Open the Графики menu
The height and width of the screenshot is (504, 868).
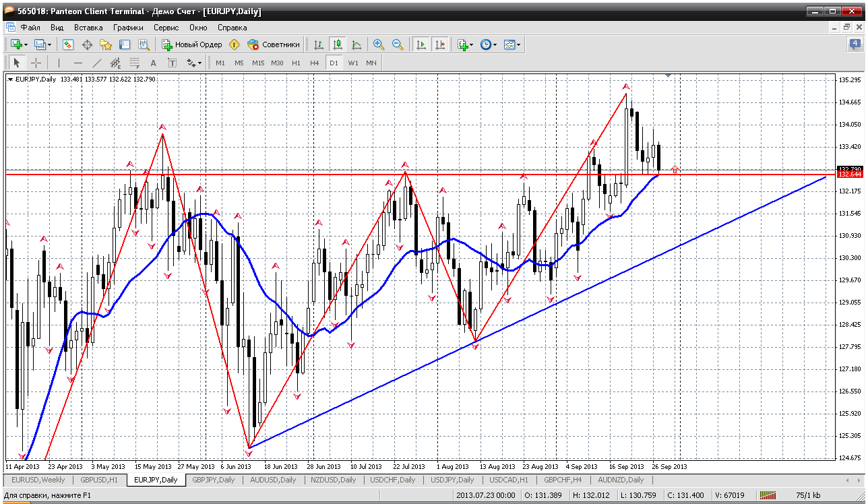pos(128,28)
